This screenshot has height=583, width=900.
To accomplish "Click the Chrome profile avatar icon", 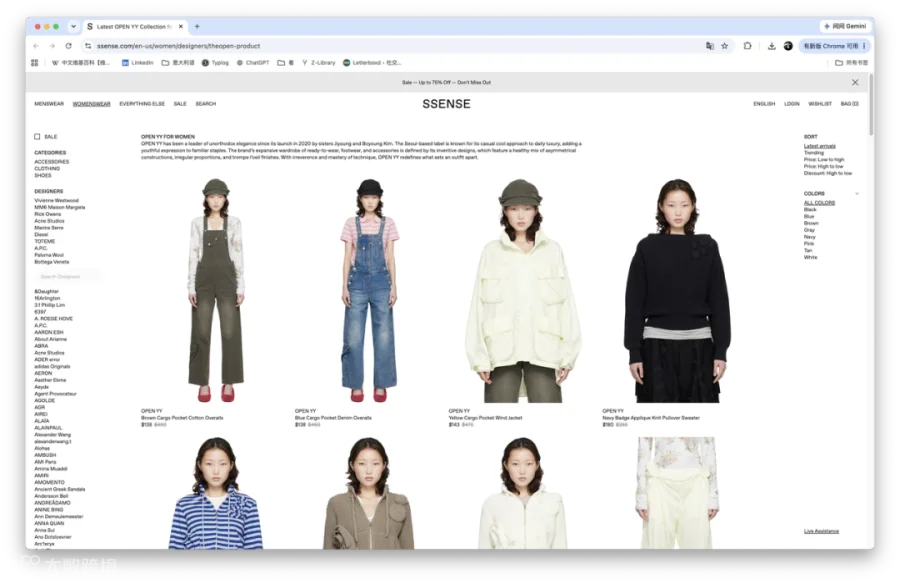I will pos(788,46).
